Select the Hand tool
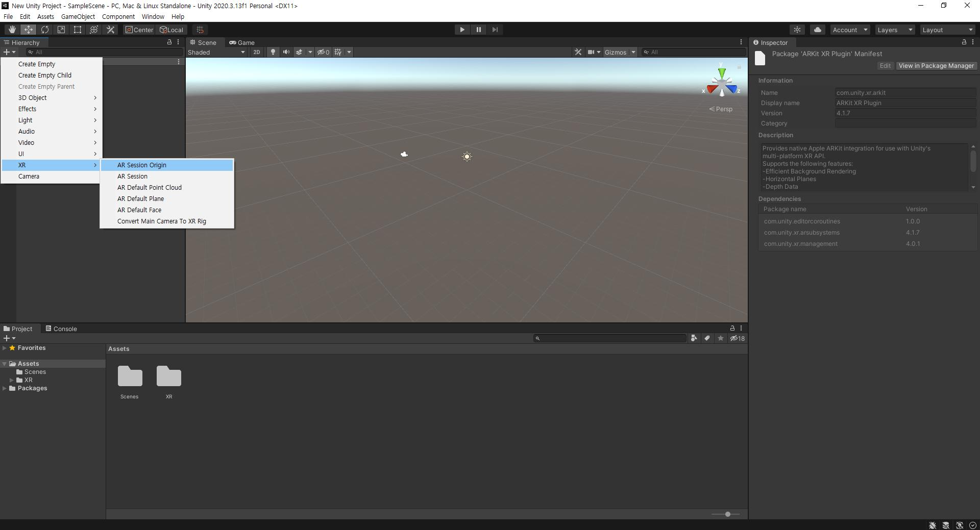Image resolution: width=980 pixels, height=530 pixels. [12, 30]
